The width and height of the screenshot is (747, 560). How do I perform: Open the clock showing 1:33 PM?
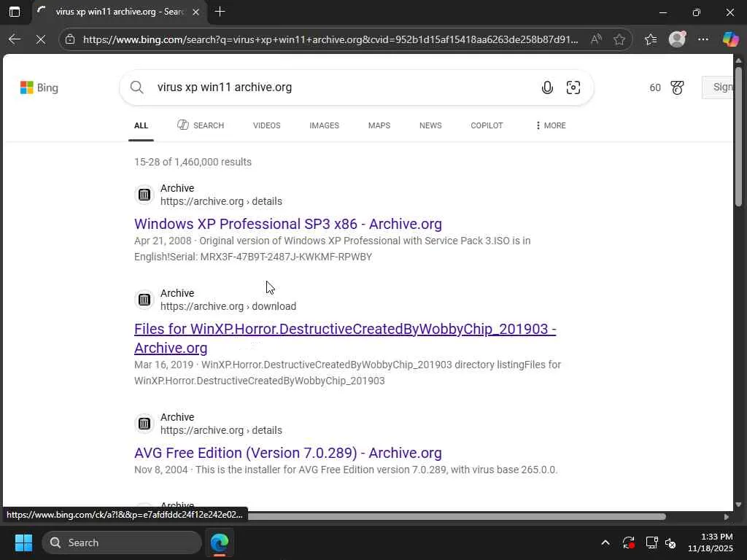710,542
